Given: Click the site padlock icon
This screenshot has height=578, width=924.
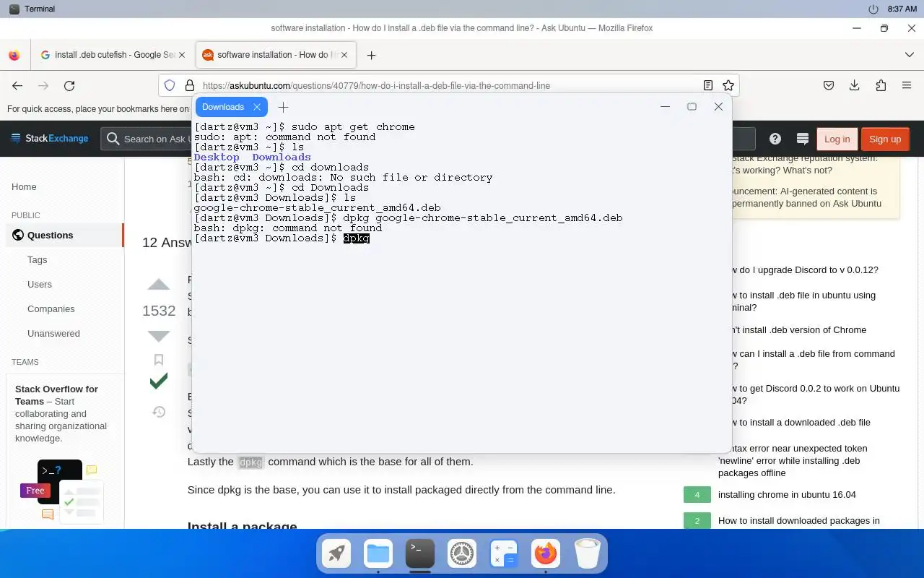Looking at the screenshot, I should click(189, 85).
